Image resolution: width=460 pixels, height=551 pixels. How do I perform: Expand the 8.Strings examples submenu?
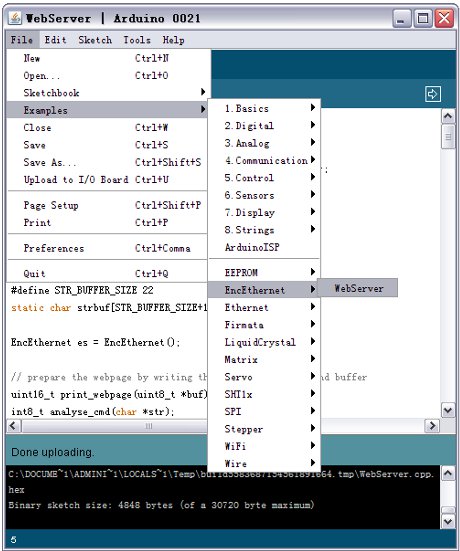264,230
